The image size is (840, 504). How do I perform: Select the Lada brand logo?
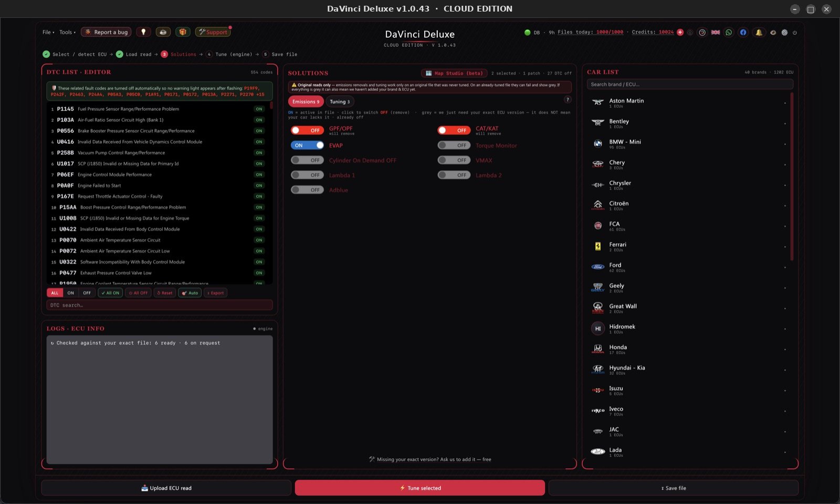click(x=598, y=451)
